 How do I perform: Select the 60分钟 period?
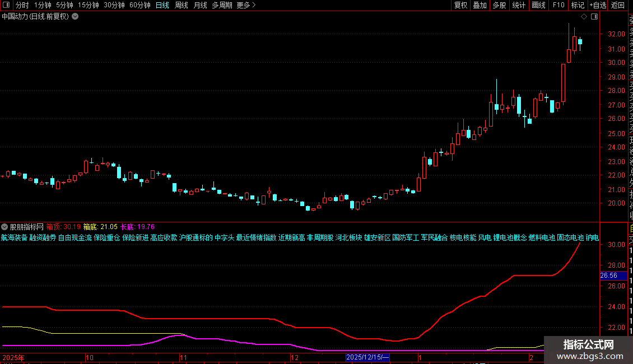coord(140,5)
